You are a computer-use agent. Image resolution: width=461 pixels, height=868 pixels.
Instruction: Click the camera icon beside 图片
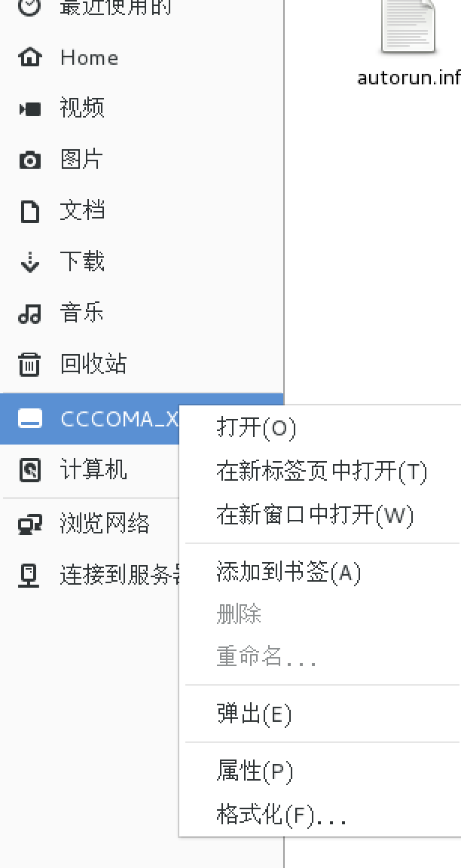click(30, 160)
